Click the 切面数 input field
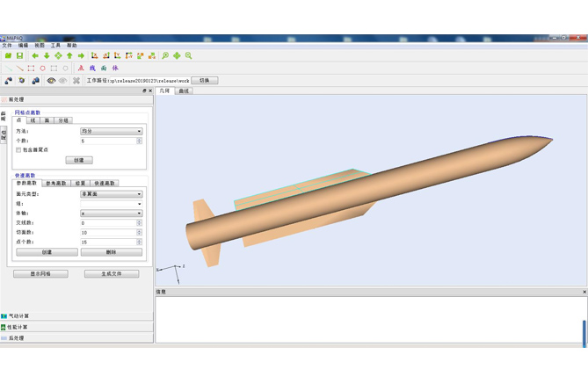The image size is (588, 391). [x=109, y=233]
